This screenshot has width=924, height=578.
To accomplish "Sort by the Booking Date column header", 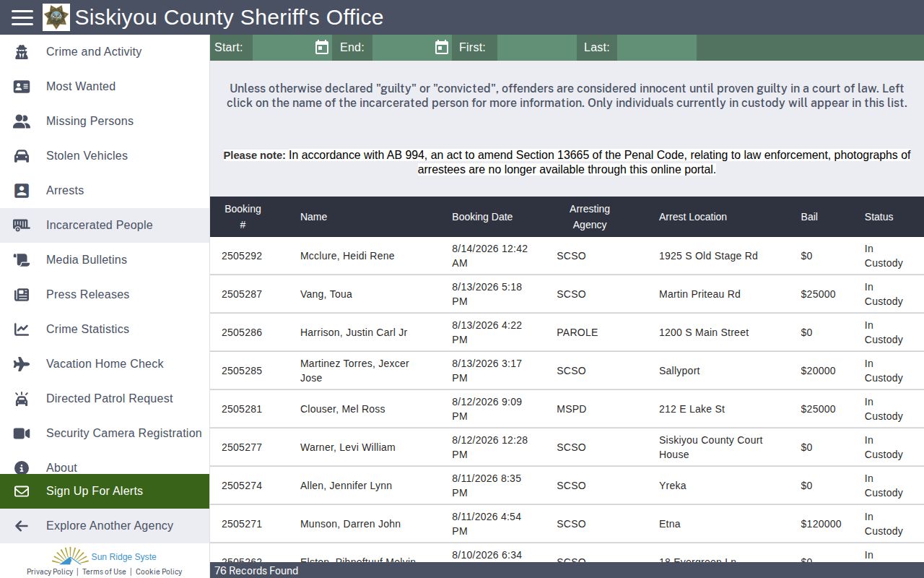I will point(482,217).
